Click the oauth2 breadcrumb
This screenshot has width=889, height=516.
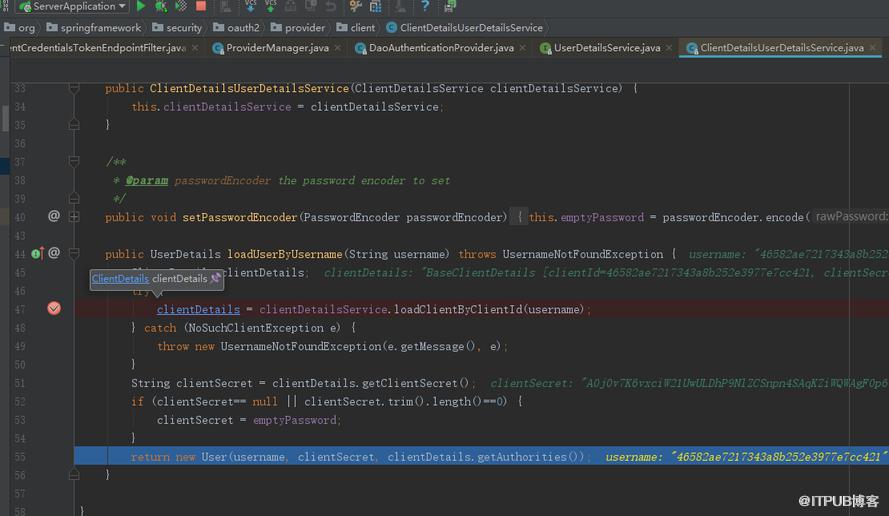[236, 27]
